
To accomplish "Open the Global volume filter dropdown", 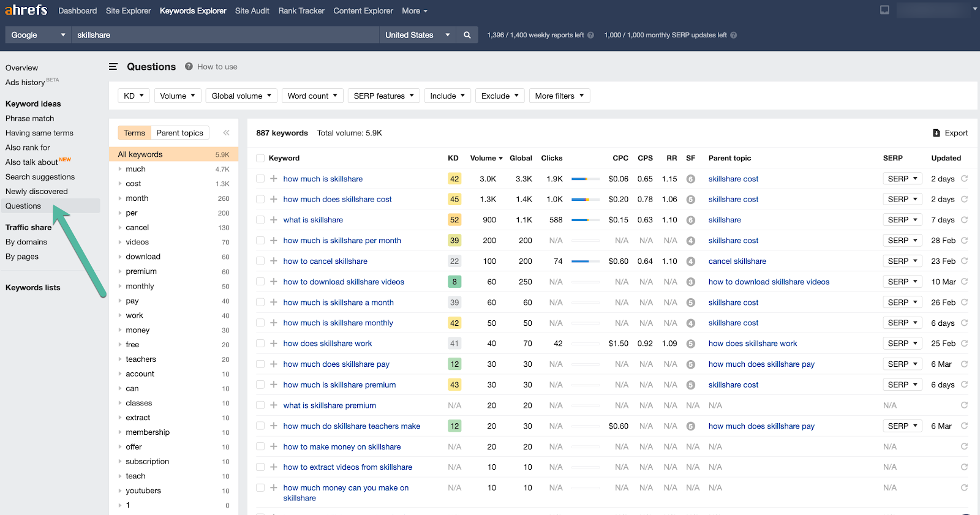I will 241,96.
